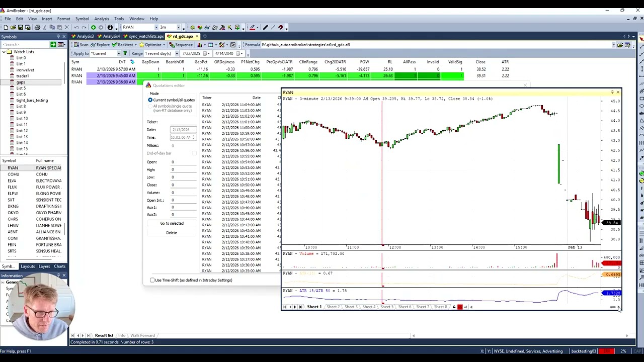
Task: Open the Symbol menu
Action: [x=82, y=19]
